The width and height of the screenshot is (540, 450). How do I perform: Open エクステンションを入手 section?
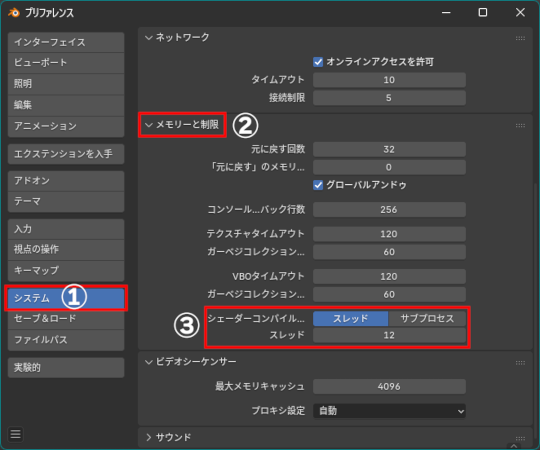click(66, 154)
